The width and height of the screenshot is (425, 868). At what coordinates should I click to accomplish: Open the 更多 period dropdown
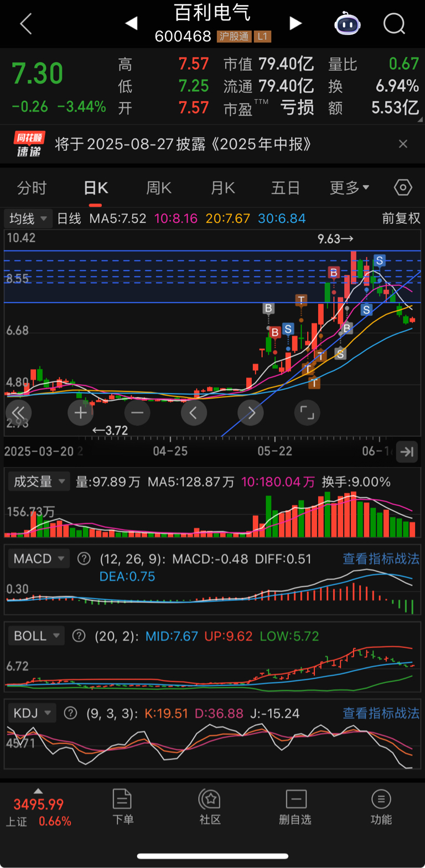(349, 188)
